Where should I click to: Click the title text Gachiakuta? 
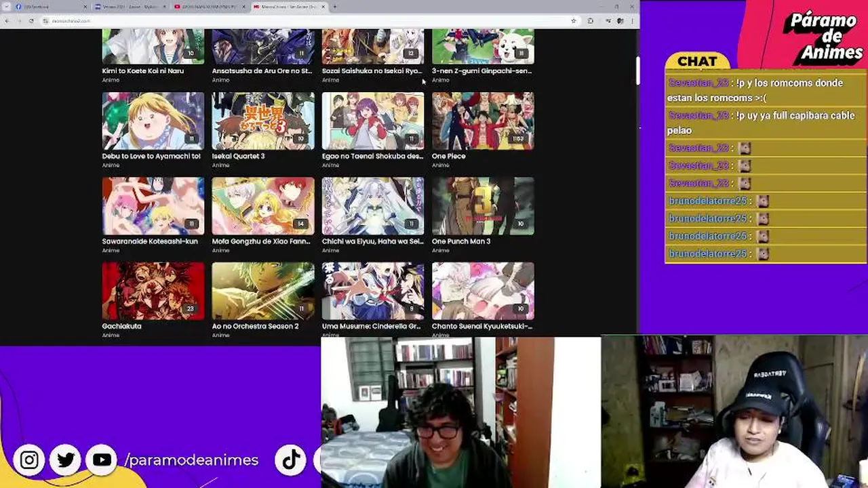coord(122,326)
